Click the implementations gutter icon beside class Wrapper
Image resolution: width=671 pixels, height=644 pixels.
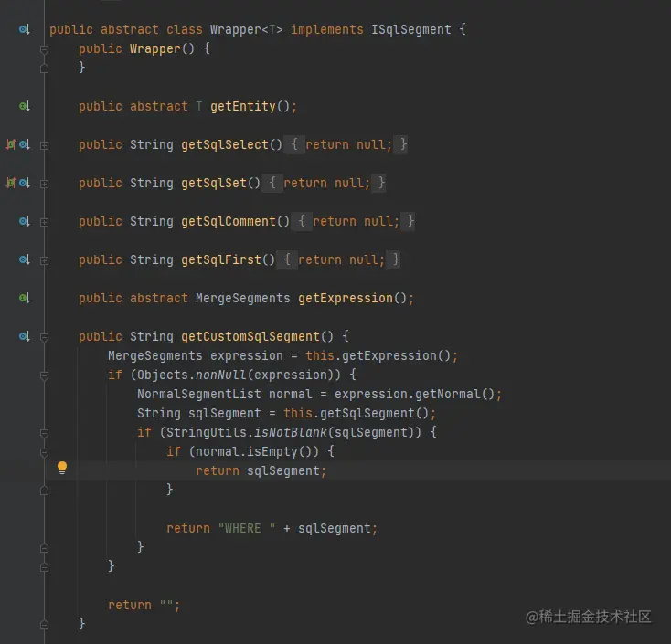click(x=25, y=29)
